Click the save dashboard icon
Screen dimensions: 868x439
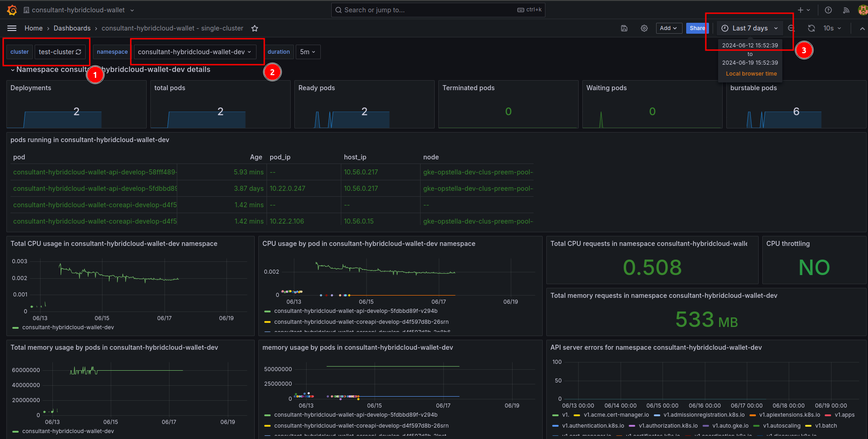(624, 28)
